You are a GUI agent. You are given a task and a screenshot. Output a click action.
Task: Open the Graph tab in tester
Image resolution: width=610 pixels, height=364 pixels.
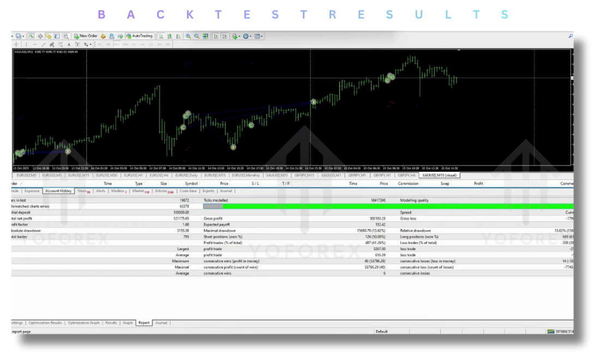[x=128, y=323]
